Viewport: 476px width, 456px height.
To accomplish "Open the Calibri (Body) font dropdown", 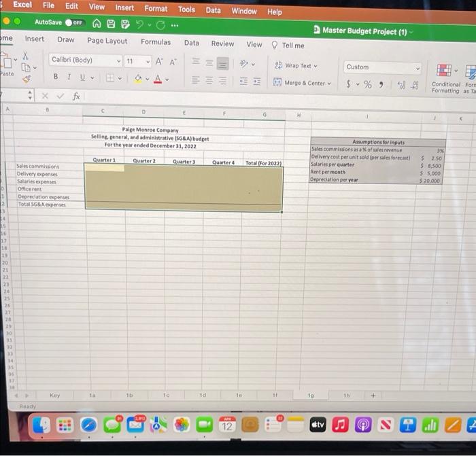I will tap(85, 60).
